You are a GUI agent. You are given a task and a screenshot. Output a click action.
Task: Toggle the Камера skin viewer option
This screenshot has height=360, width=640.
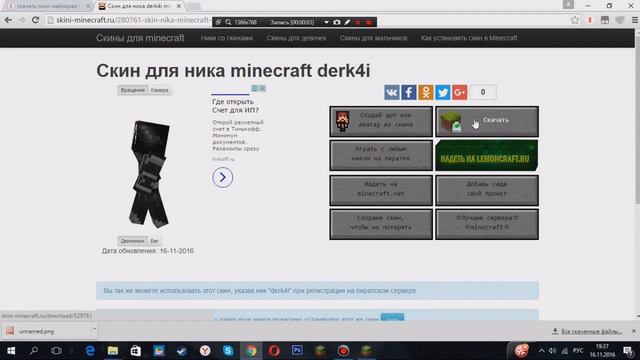[160, 90]
